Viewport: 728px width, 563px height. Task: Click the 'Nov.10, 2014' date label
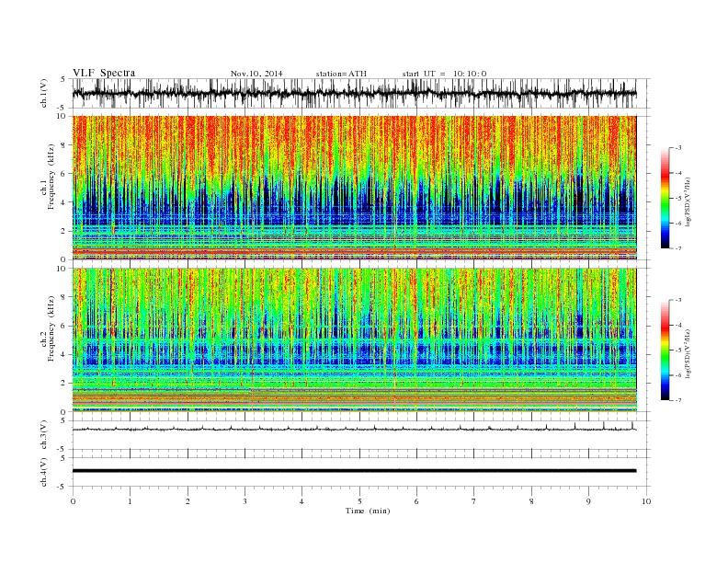point(256,74)
